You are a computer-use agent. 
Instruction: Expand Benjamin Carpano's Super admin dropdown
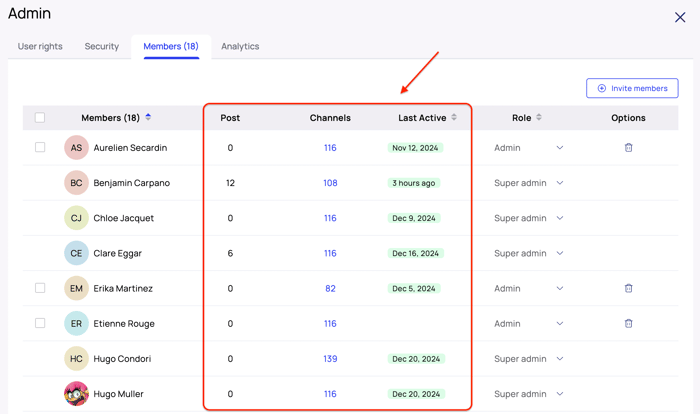559,183
